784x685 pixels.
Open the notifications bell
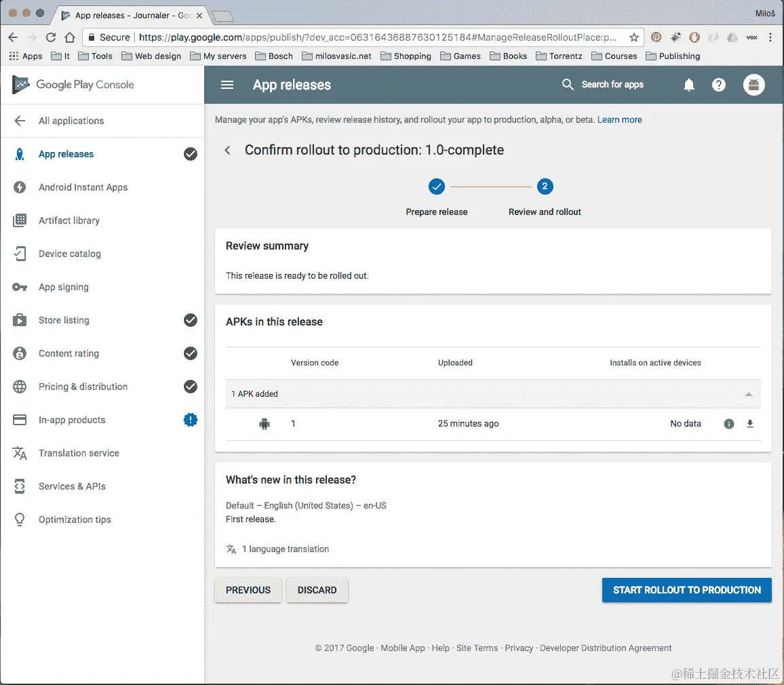[689, 85]
